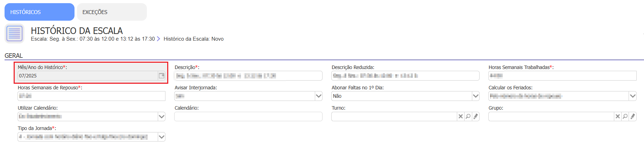The width and height of the screenshot is (644, 144).
Task: Expand the Utilizar Calendário dropdown
Action: 162,116
